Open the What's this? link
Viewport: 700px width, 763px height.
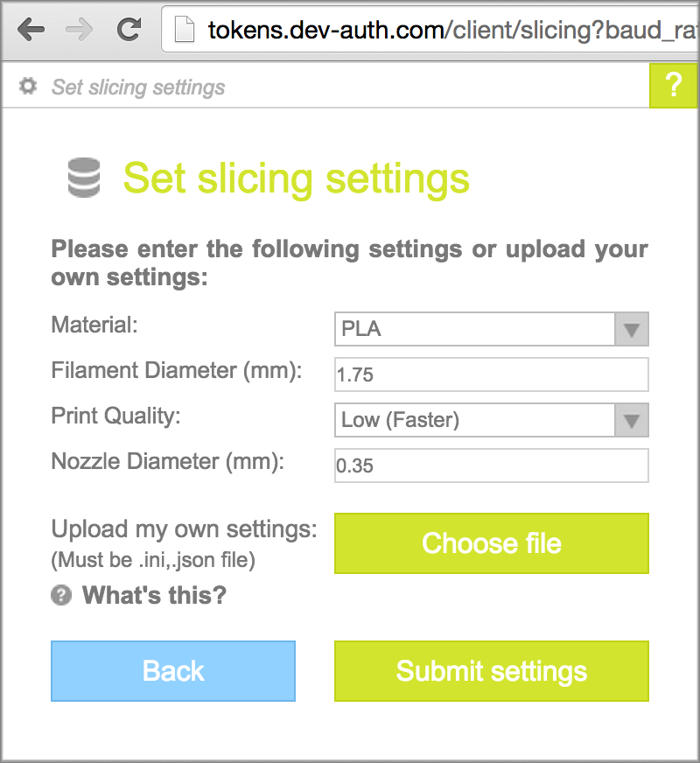point(154,596)
